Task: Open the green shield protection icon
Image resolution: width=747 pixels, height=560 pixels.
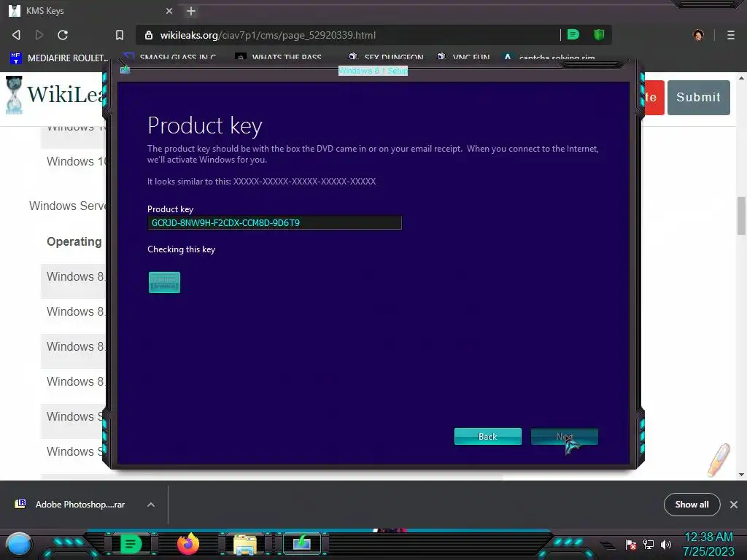Action: (599, 35)
